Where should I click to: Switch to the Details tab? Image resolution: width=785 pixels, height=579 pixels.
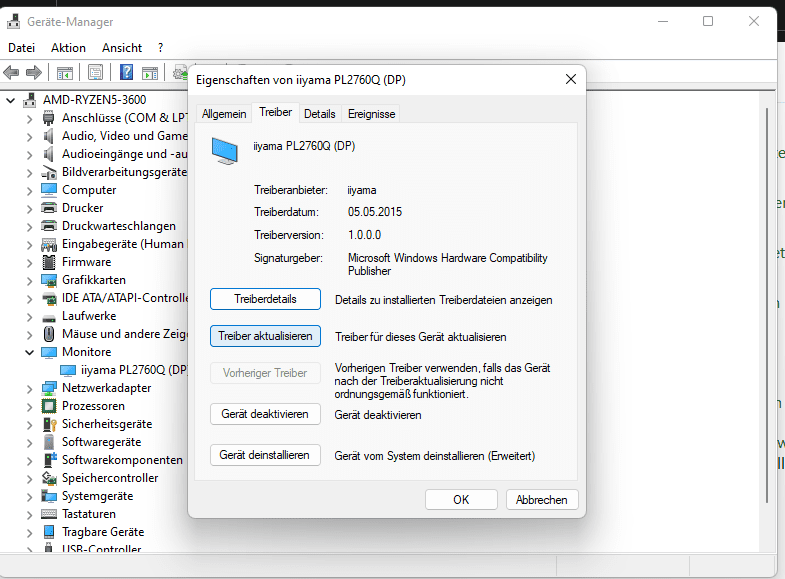coord(319,114)
